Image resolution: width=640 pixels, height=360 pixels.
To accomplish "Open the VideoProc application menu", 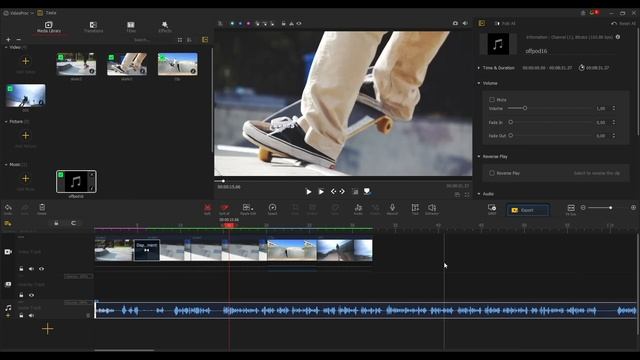I will click(19, 13).
